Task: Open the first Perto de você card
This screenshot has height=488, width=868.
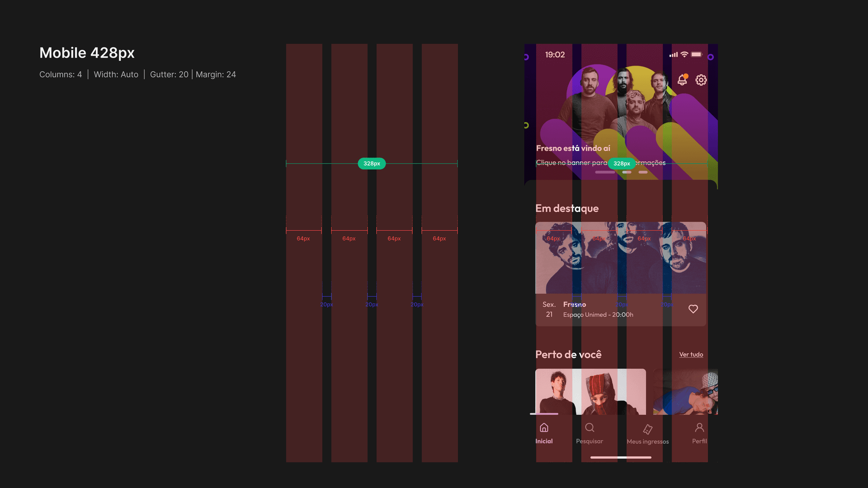Action: coord(590,392)
